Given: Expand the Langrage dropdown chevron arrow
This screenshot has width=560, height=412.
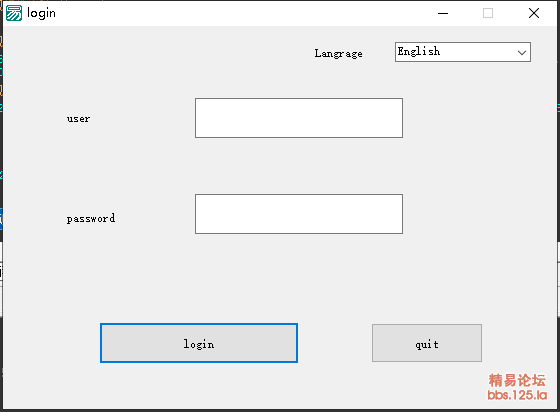Looking at the screenshot, I should click(x=522, y=52).
